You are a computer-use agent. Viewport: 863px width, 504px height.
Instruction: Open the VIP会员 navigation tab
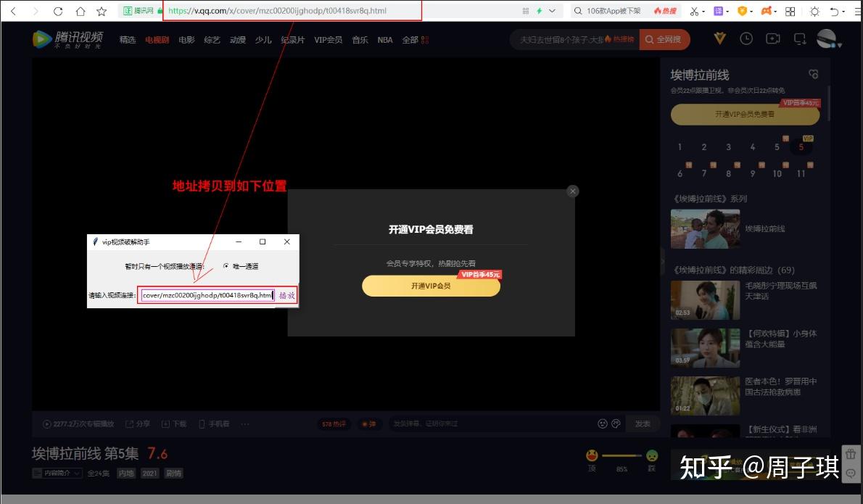click(328, 40)
